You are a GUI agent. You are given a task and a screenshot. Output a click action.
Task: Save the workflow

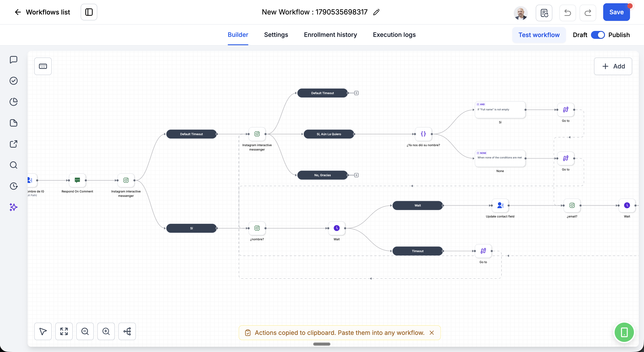616,12
